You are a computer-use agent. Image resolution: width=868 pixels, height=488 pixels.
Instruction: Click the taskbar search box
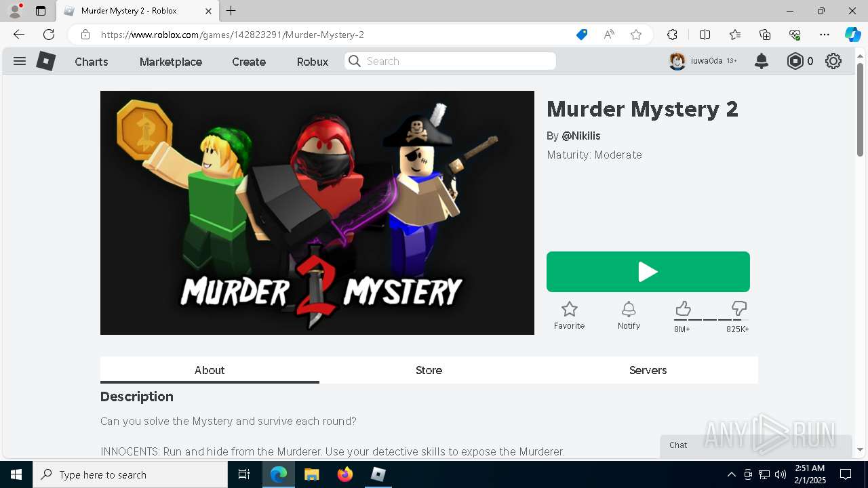coord(130,474)
